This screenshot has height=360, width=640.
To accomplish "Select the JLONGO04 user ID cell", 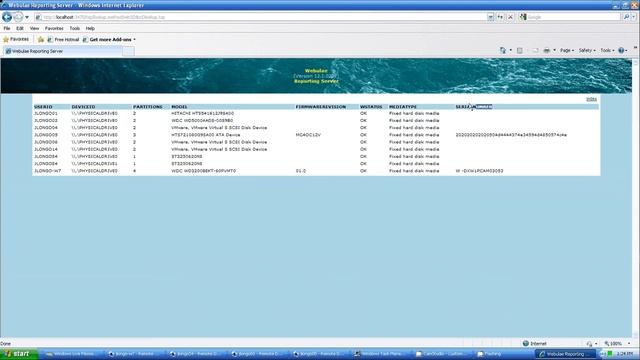I will tap(46, 128).
